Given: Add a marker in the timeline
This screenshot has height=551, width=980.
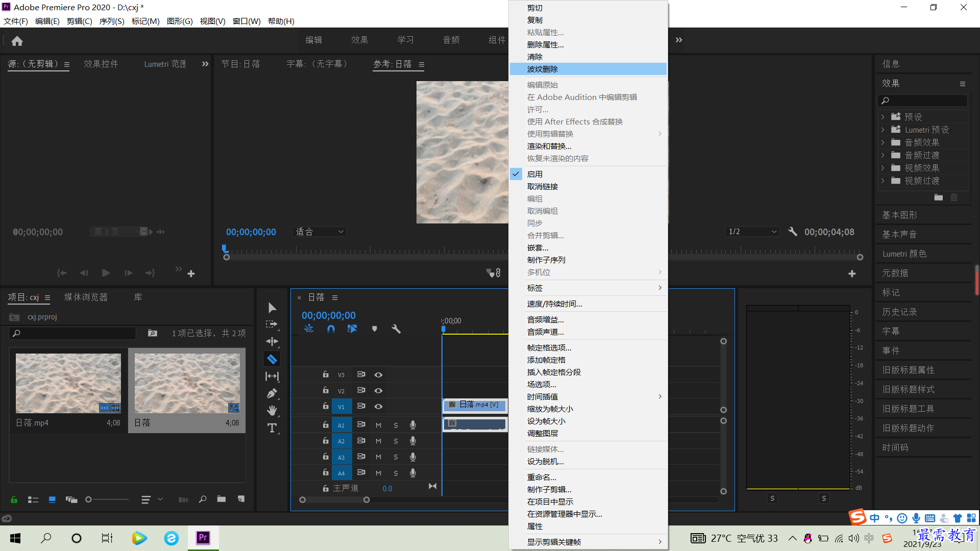Looking at the screenshot, I should [375, 329].
